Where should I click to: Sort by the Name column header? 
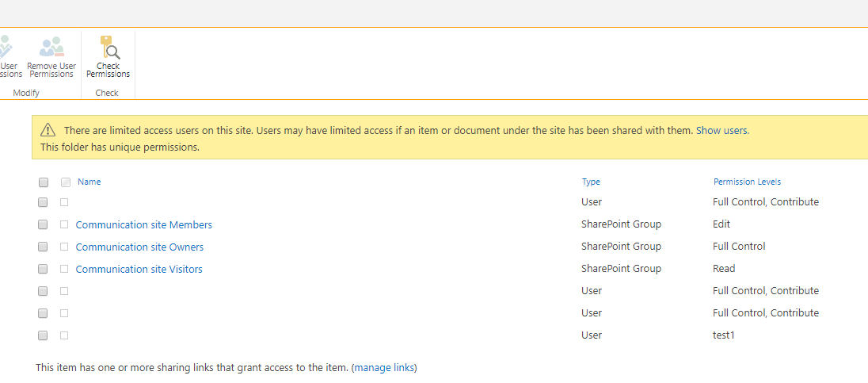[x=89, y=182]
